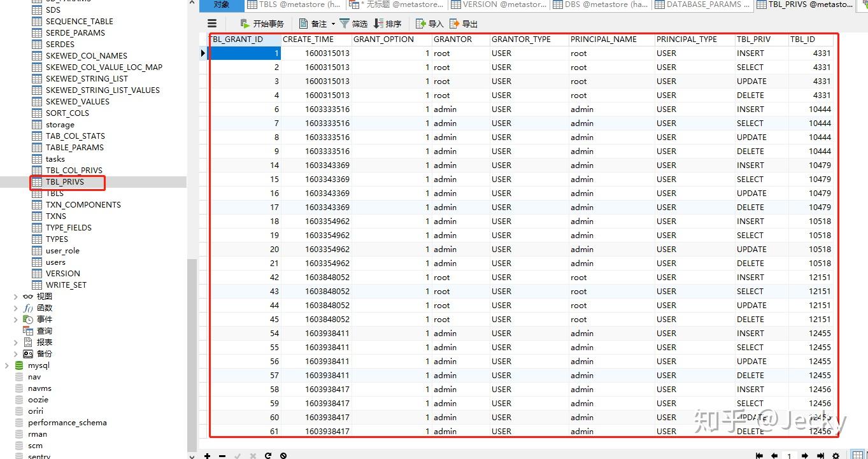Image resolution: width=868 pixels, height=459 pixels.
Task: Open the page settings gear icon
Action: pos(836,455)
